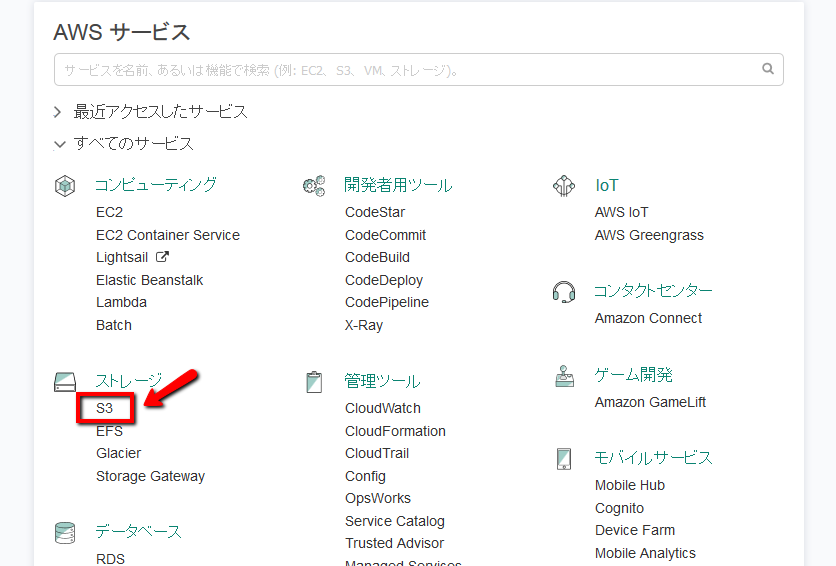Screen dimensions: 836x566
Task: Open the Cognito mobile service
Action: 619,508
